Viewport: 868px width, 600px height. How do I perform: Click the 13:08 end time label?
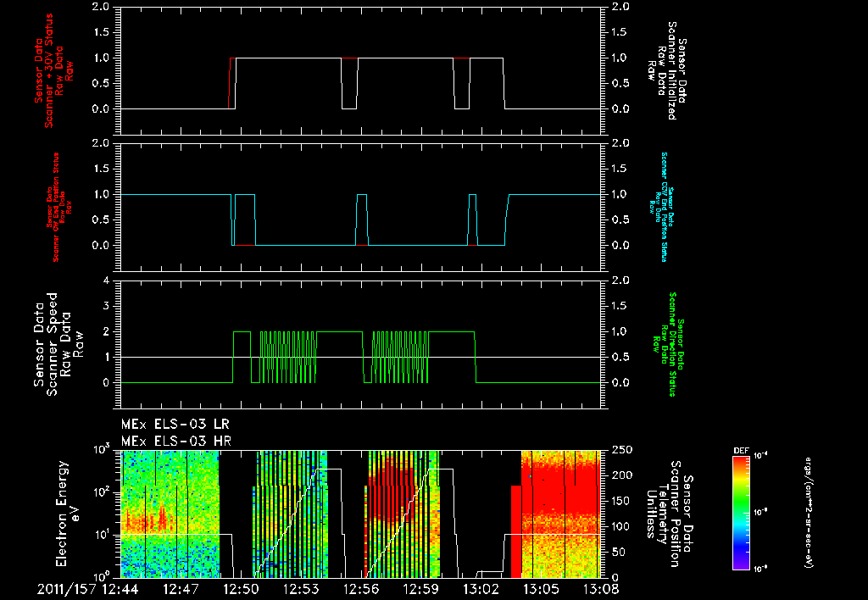coord(602,590)
